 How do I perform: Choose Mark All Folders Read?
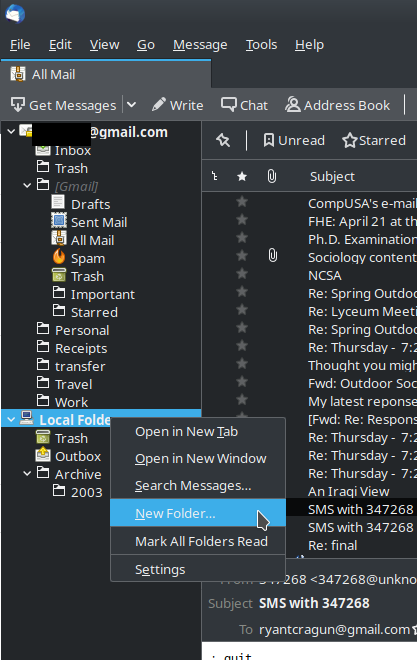point(198,541)
